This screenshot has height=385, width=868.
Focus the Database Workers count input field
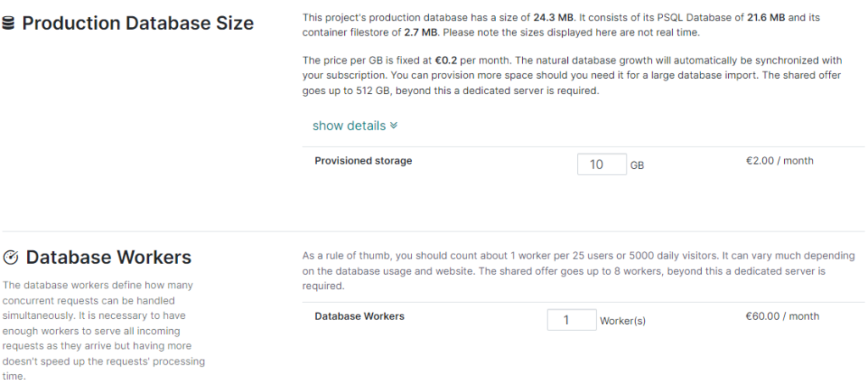pos(571,321)
